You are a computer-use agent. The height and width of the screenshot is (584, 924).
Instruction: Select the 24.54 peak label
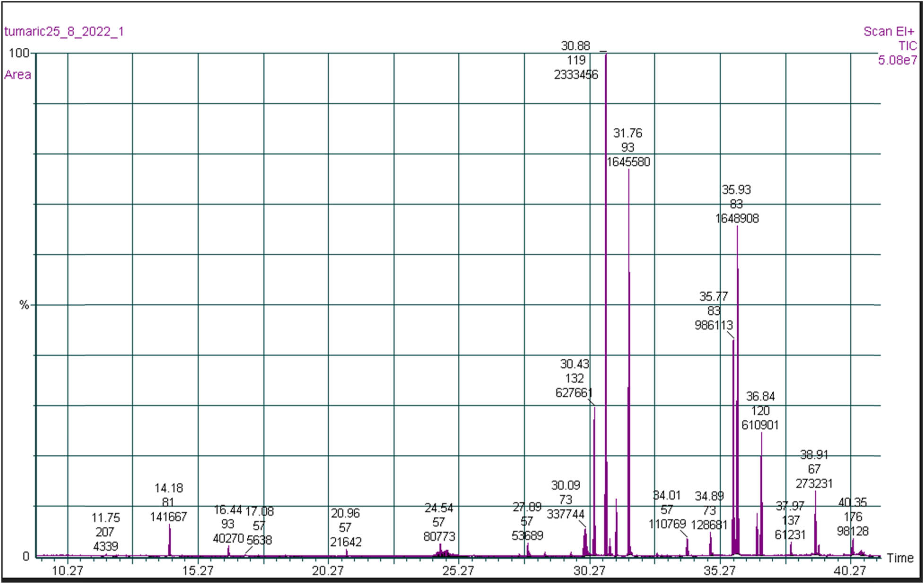(438, 508)
